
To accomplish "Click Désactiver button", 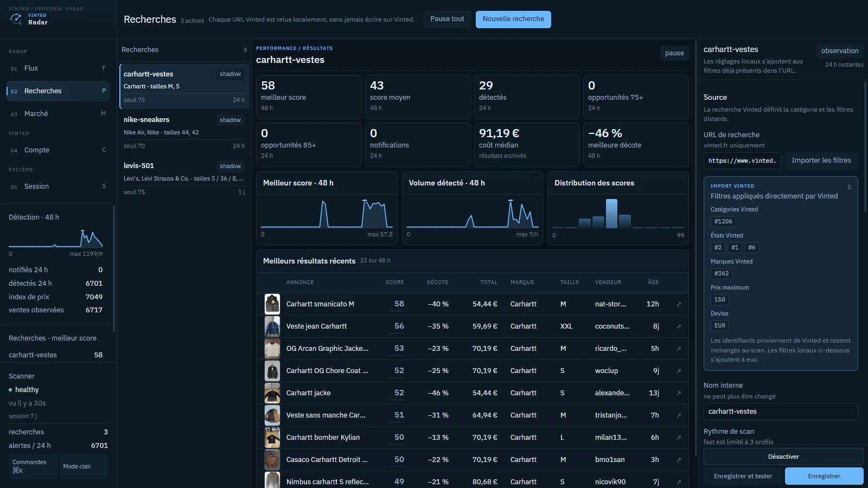I will pyautogui.click(x=783, y=457).
